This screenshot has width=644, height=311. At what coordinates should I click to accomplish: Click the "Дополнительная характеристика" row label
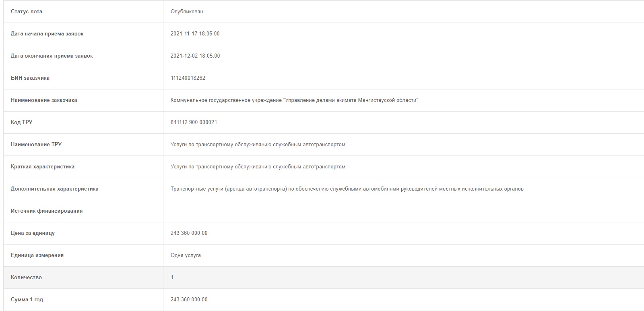click(55, 189)
